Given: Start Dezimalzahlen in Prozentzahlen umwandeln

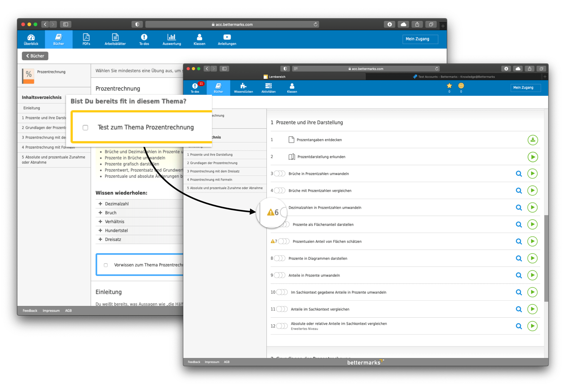Looking at the screenshot, I should point(532,207).
